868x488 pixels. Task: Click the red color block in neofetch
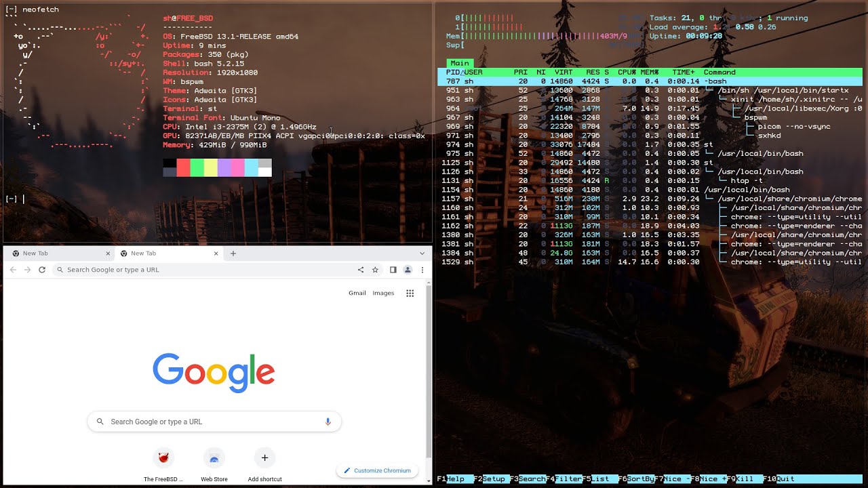click(x=183, y=168)
